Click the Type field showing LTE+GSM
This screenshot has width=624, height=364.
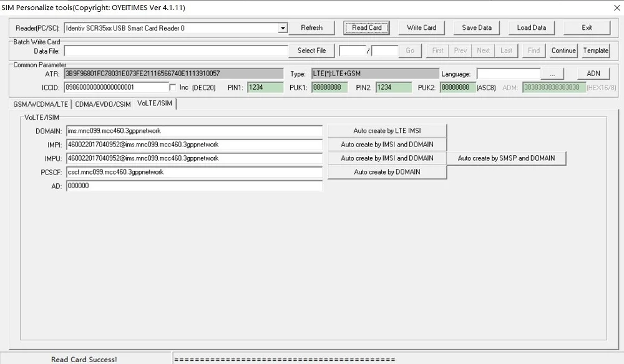click(375, 74)
